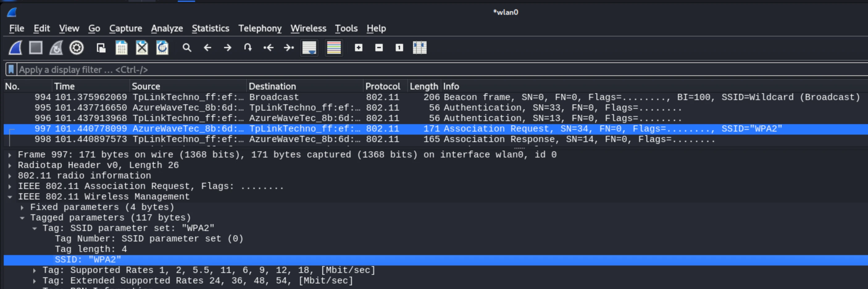Open the Help menu
Viewport: 868px width, 289px height.
376,28
